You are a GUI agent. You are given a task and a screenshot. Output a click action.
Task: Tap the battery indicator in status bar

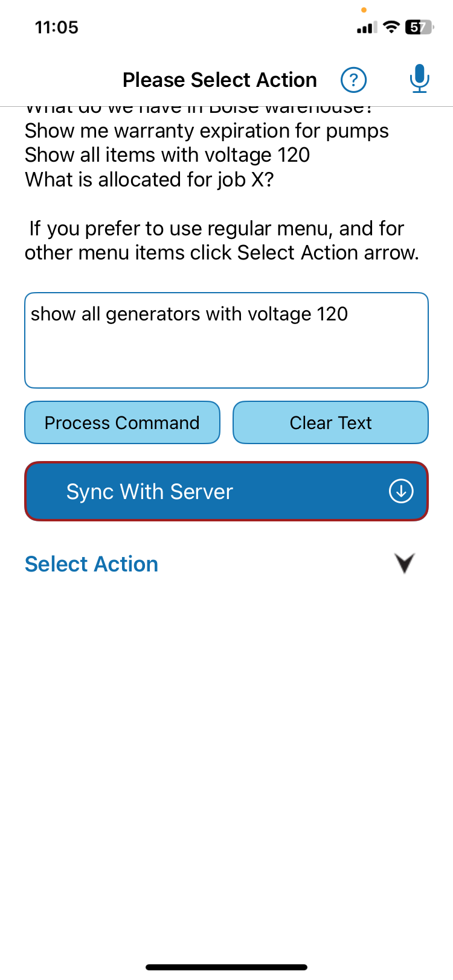pos(419,27)
